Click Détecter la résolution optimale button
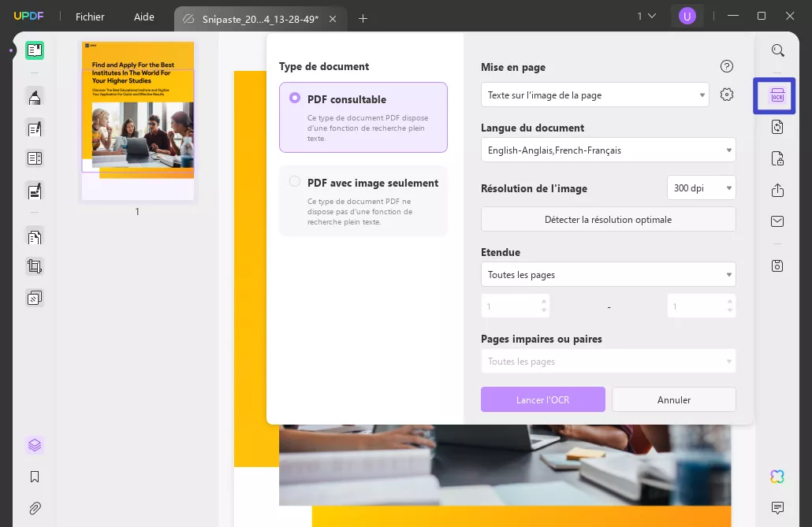Viewport: 812px width, 527px height. point(608,219)
